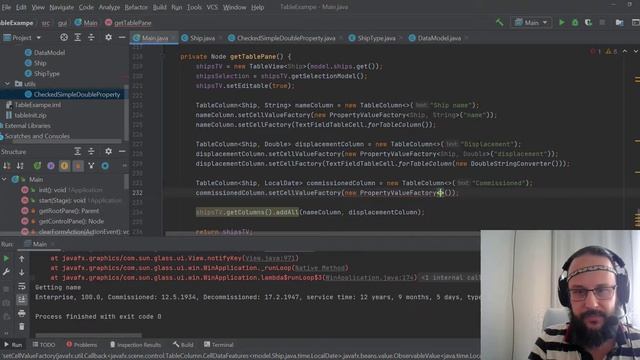640x360 pixels.
Task: Click the Build project hammer icon
Action: [500, 22]
